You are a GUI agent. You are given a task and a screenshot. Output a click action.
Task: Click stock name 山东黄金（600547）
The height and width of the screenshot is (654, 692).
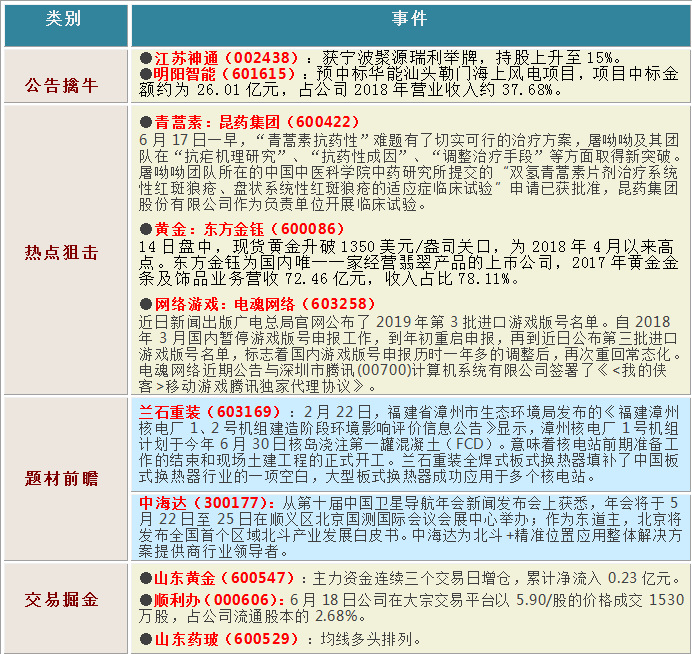pos(224,578)
